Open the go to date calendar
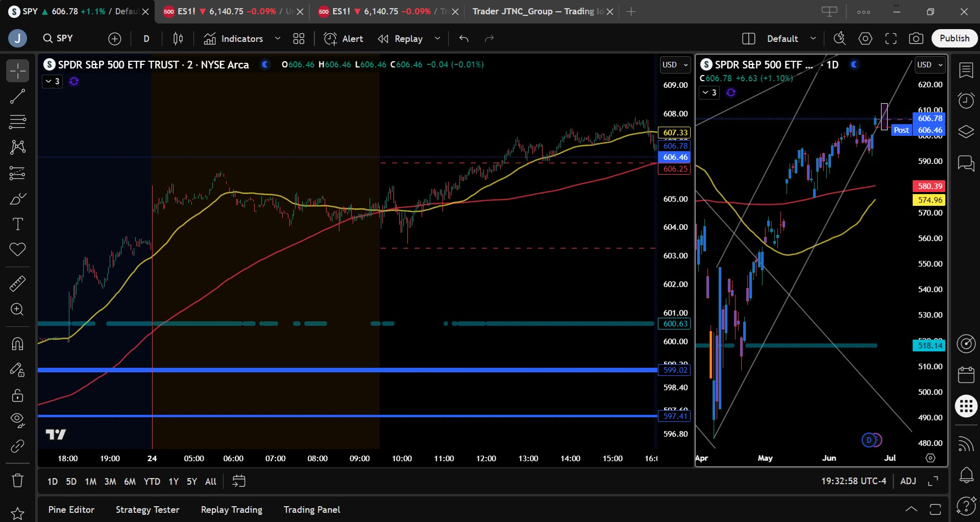This screenshot has width=980, height=522. [239, 481]
